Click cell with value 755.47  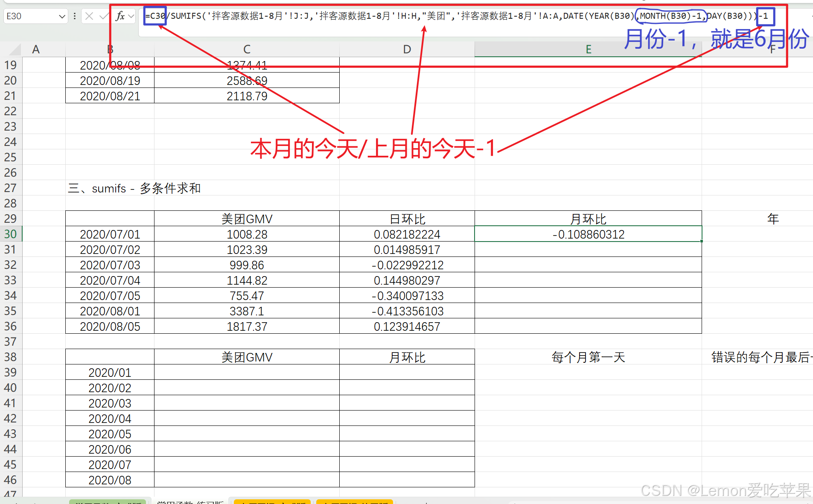(247, 295)
